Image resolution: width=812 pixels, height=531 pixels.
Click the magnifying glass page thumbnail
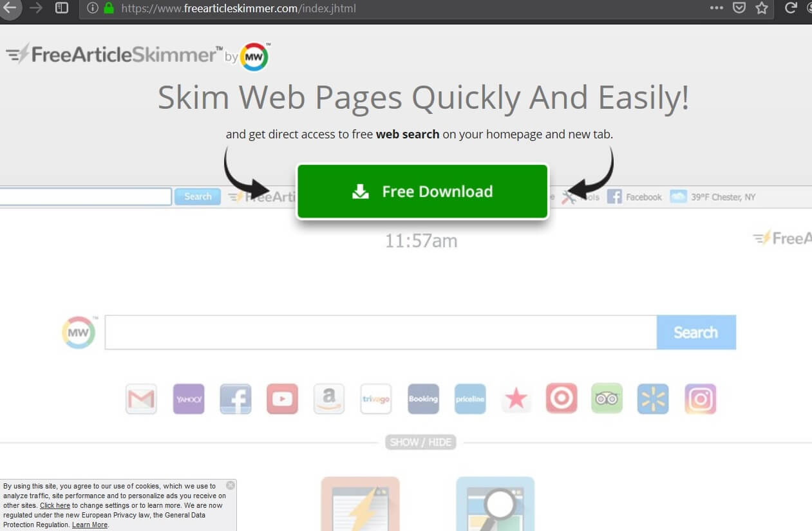click(x=495, y=503)
